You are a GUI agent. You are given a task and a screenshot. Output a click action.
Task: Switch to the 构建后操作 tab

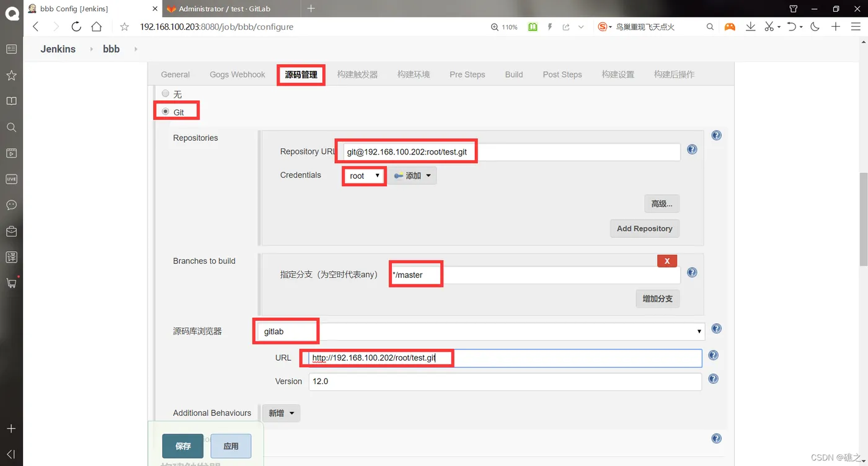pyautogui.click(x=675, y=74)
